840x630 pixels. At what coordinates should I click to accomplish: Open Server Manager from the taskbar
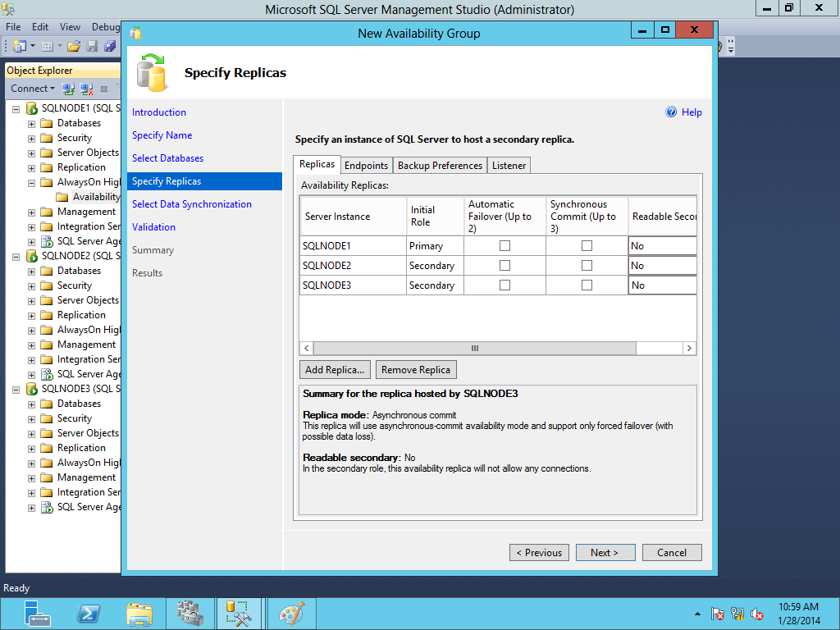click(37, 614)
